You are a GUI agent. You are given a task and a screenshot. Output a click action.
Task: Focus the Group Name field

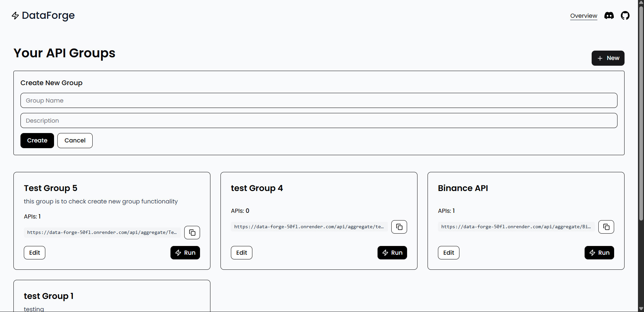click(319, 101)
